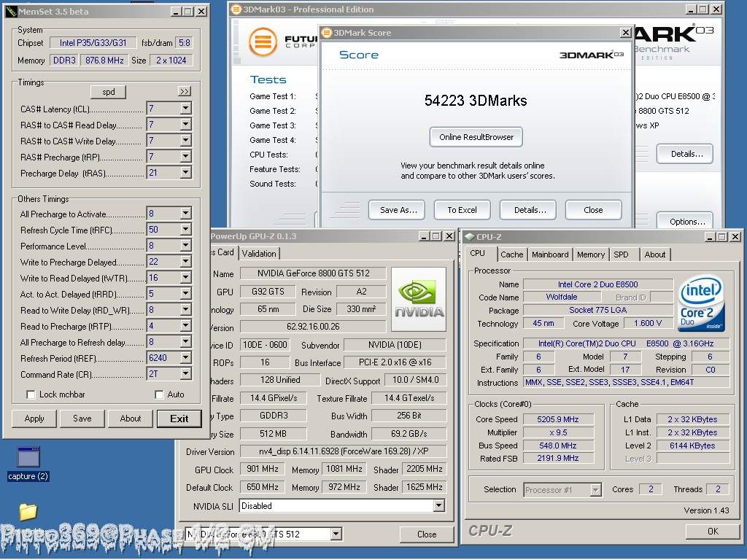Viewport: 747px width, 560px height.
Task: Open the NVIDIA SLI dropdown in GPU-Z
Action: point(438,506)
